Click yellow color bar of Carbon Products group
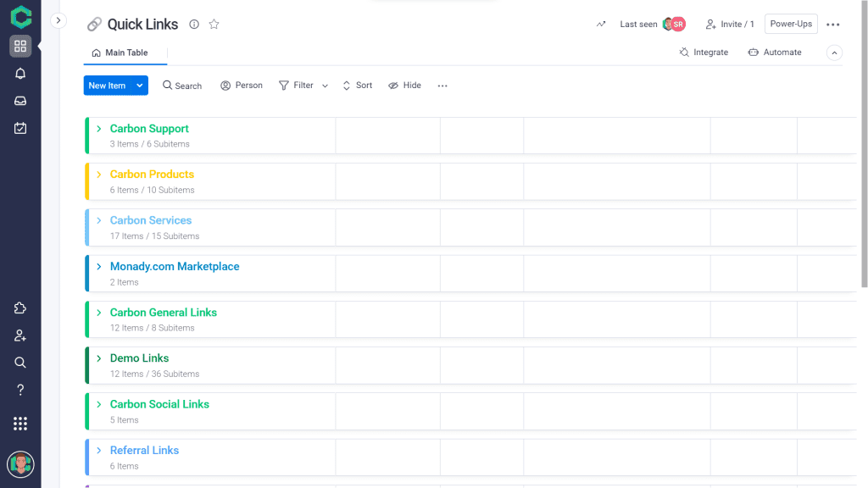Screen dimensions: 868x488 pos(87,181)
